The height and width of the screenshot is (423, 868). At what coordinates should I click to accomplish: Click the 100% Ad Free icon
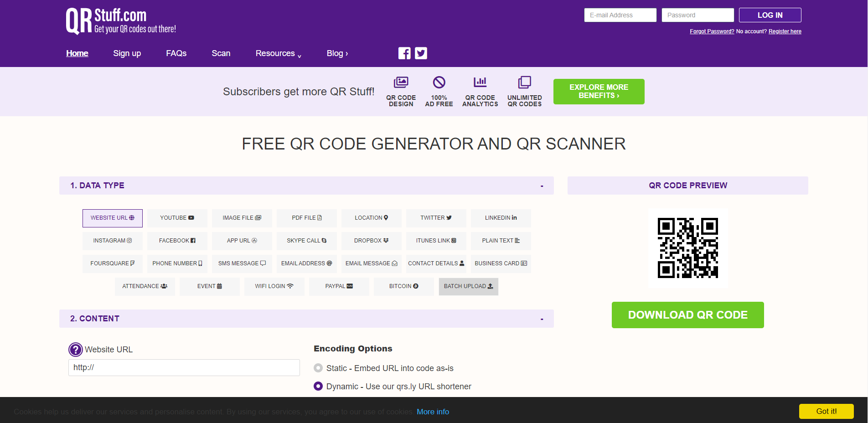coord(439,82)
